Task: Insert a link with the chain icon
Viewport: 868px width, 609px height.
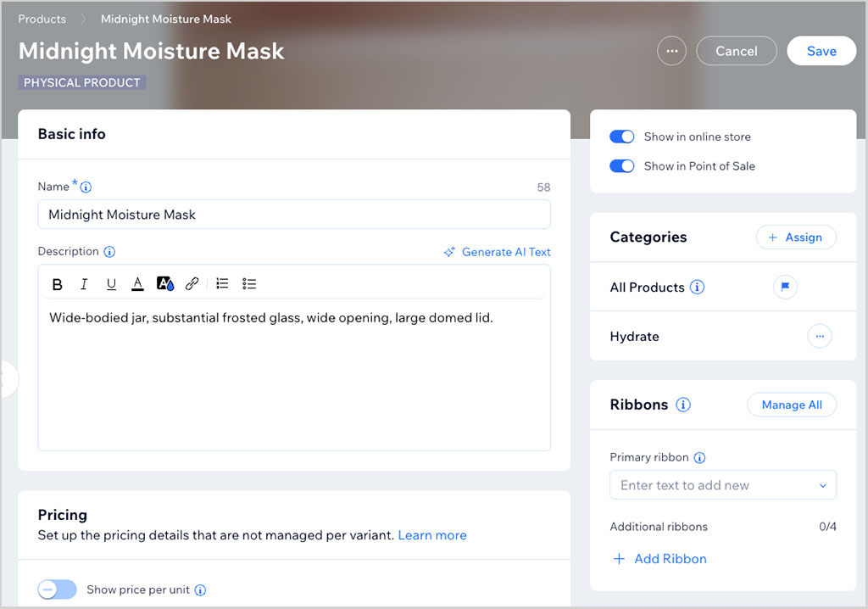Action: point(192,284)
